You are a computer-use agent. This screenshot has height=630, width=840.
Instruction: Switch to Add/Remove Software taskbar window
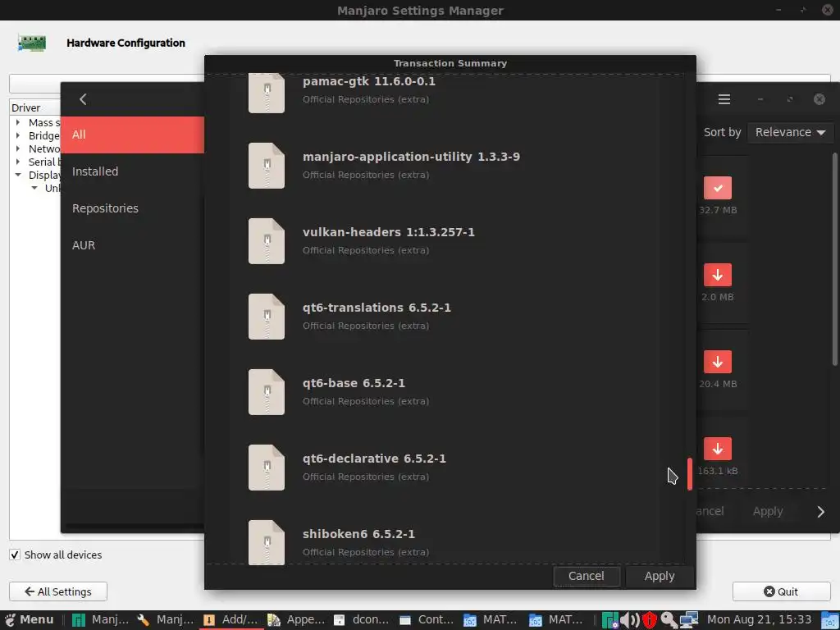[x=231, y=620]
